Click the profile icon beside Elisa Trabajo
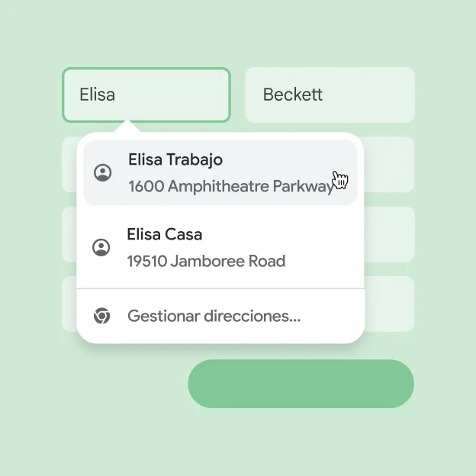This screenshot has height=476, width=476. coord(102,173)
